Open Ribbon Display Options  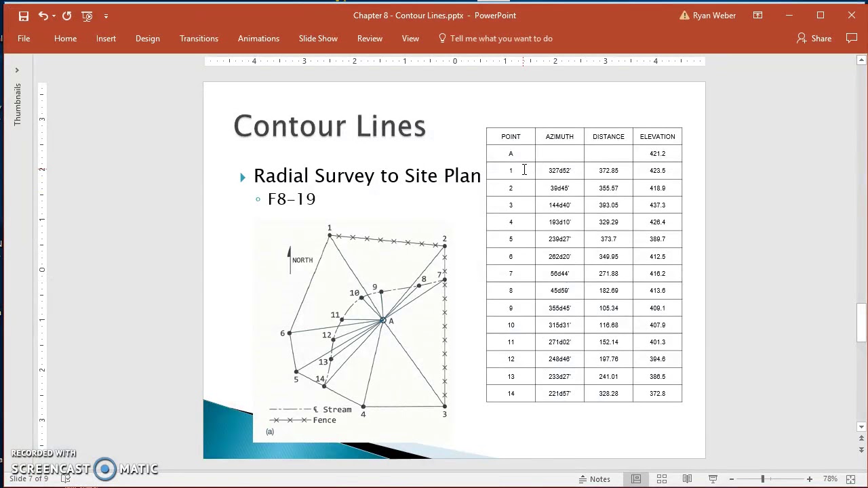coord(757,16)
